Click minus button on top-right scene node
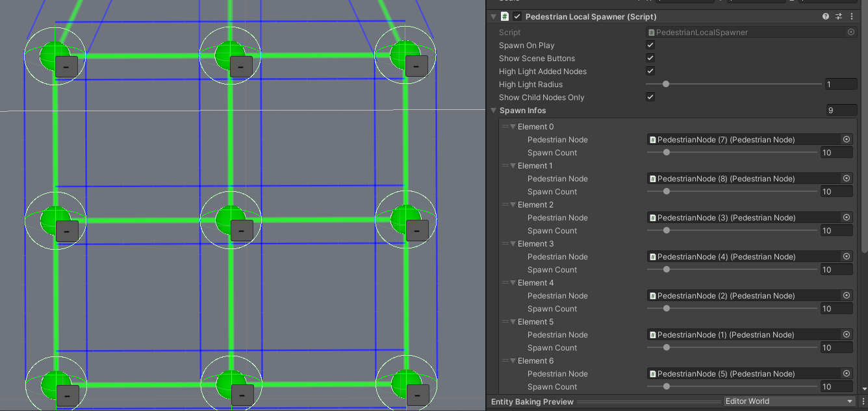This screenshot has height=411, width=868. point(416,66)
